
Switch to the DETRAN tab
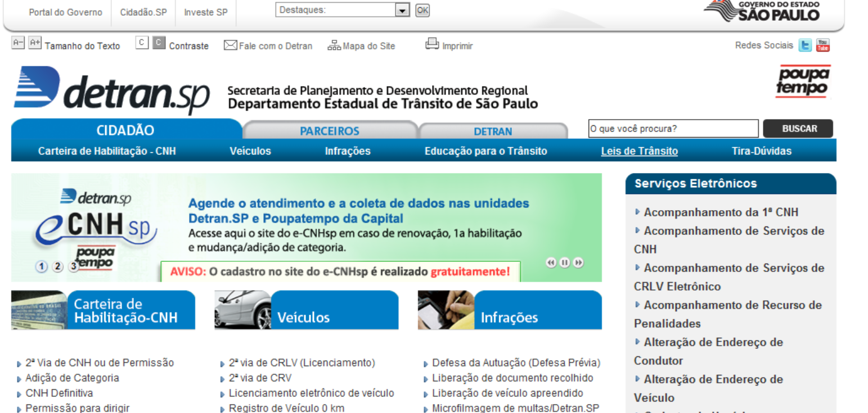coord(493,131)
